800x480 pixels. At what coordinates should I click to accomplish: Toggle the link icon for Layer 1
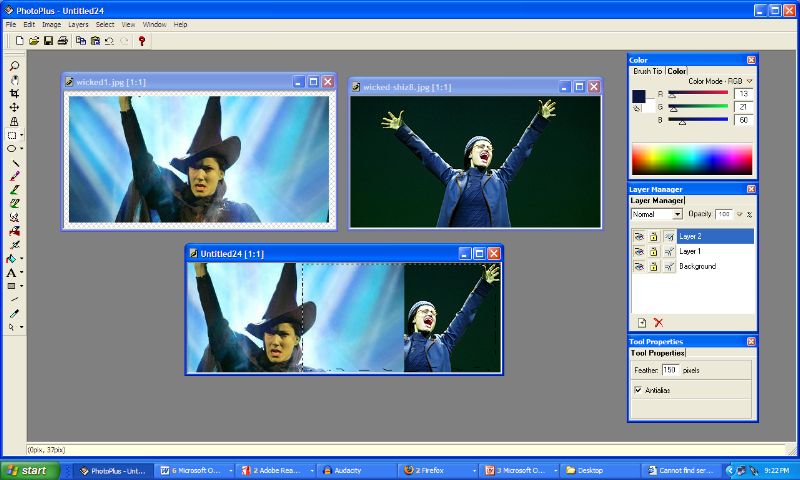point(669,251)
